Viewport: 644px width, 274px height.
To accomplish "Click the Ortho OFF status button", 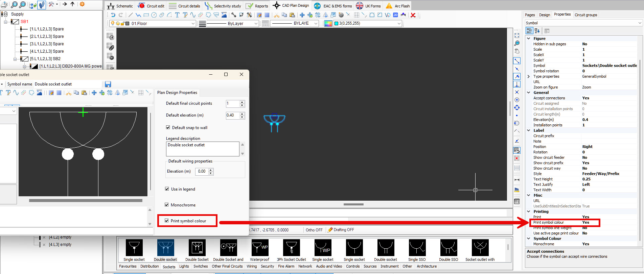I will pos(314,230).
